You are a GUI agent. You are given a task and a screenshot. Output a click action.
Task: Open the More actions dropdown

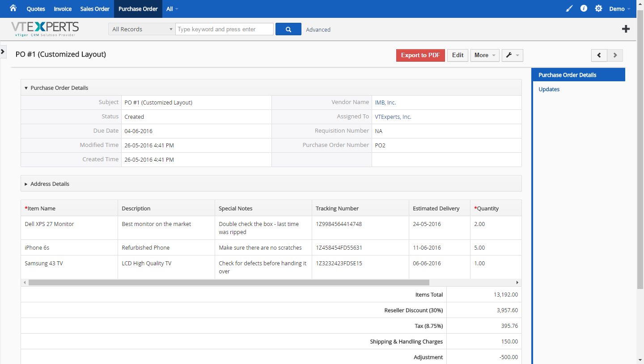point(485,55)
